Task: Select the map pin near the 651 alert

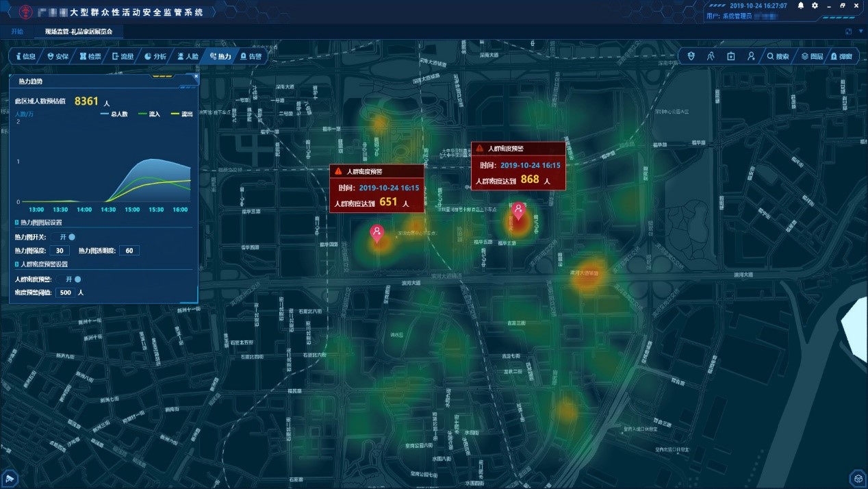Action: coord(376,234)
